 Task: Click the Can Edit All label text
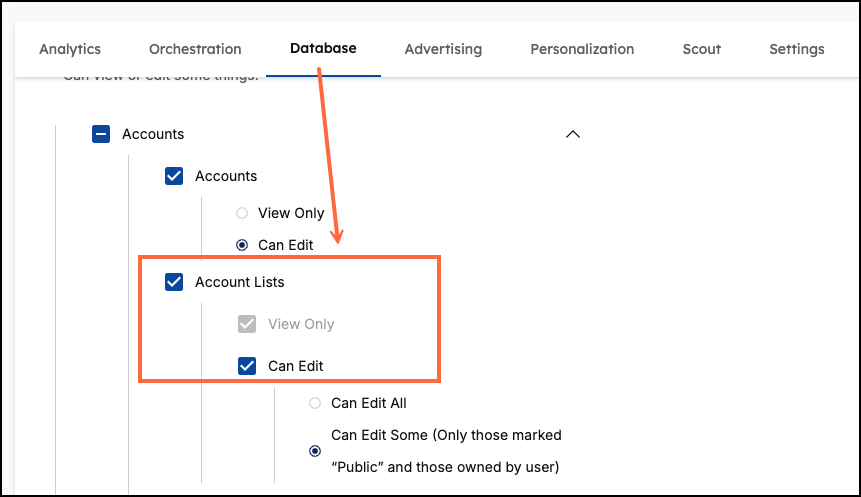(368, 403)
